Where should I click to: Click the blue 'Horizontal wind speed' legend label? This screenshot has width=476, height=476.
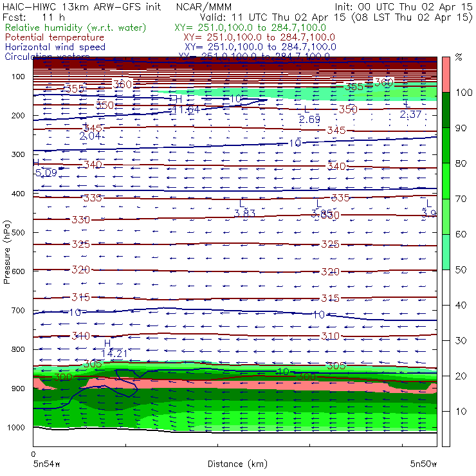click(x=55, y=47)
